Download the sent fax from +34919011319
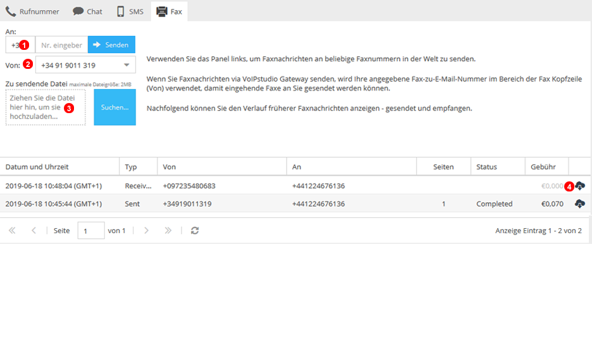Image resolution: width=592 pixels, height=364 pixels. pos(579,203)
